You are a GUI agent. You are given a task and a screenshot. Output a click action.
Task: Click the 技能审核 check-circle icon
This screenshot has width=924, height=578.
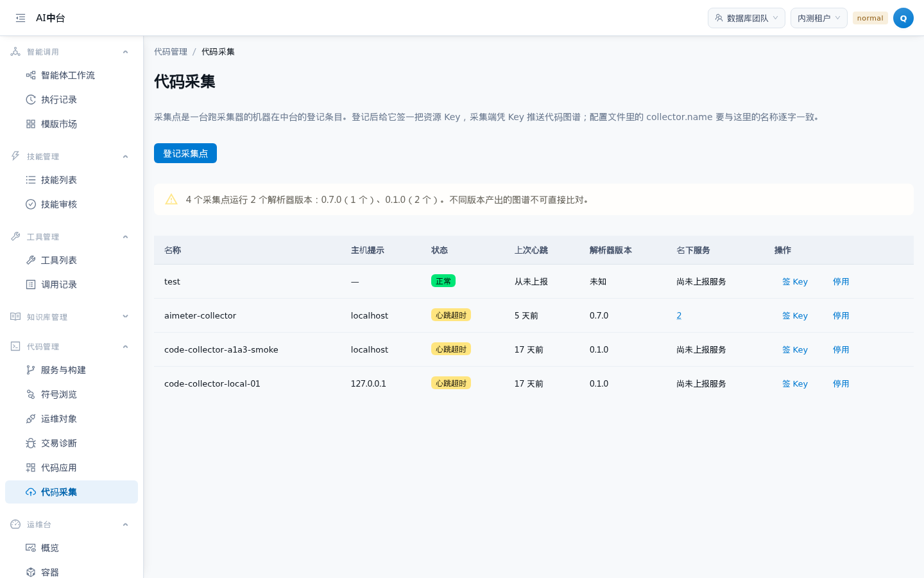point(31,204)
